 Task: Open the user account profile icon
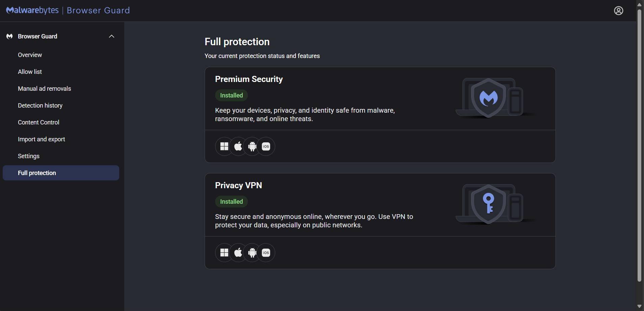point(618,11)
